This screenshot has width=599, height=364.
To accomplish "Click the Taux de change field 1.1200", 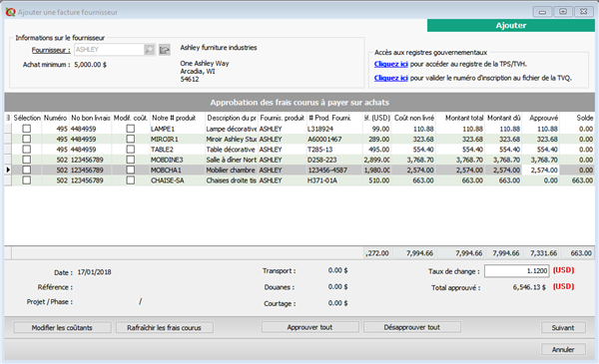I will click(516, 271).
